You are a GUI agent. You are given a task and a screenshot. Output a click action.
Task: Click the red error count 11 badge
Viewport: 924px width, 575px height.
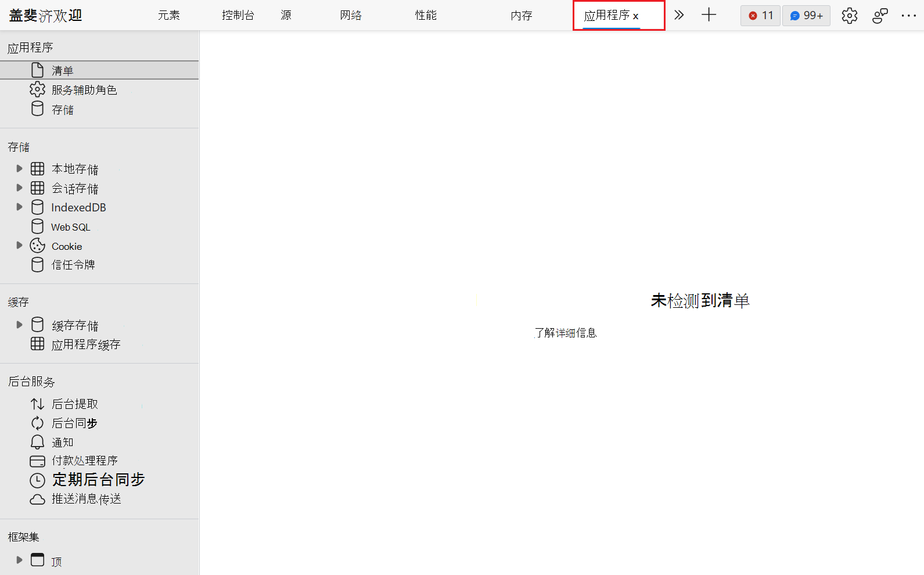(760, 16)
